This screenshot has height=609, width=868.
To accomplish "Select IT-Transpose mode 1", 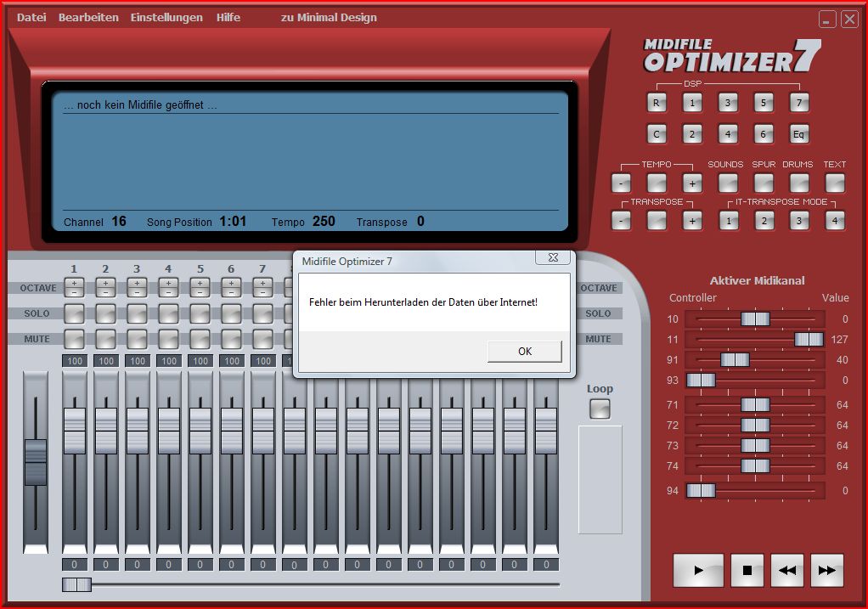I will (x=729, y=221).
